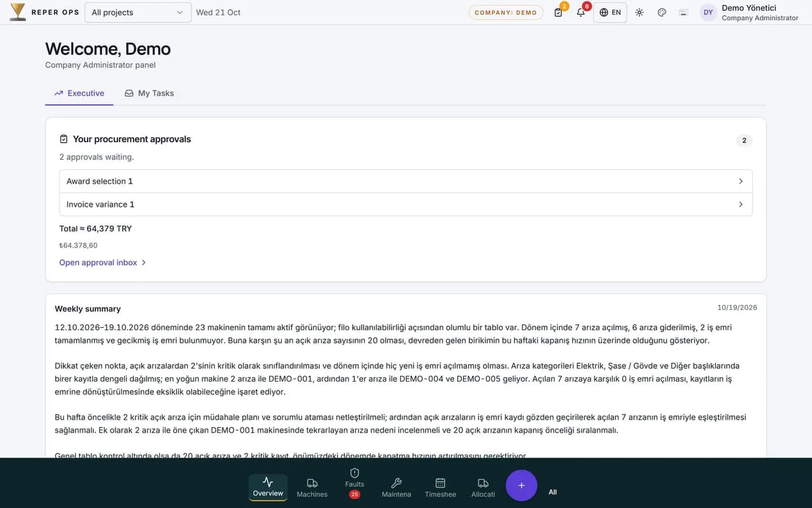
Task: Click the 2 approvals waiting text
Action: pyautogui.click(x=96, y=157)
